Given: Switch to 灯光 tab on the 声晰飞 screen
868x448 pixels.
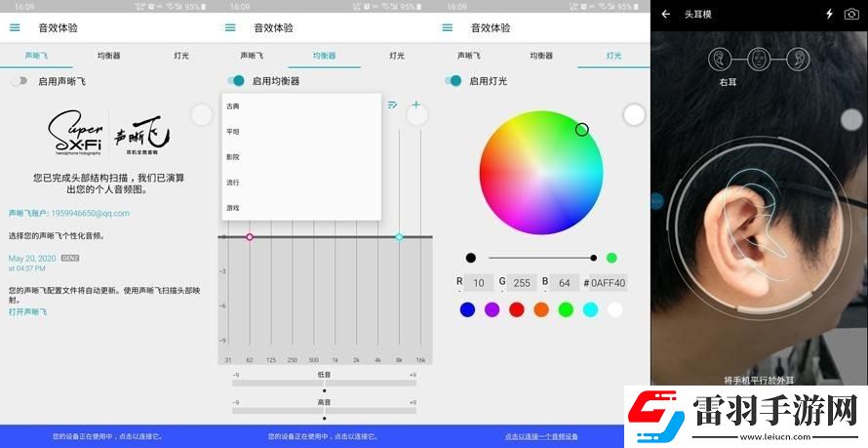Looking at the screenshot, I should pyautogui.click(x=181, y=56).
